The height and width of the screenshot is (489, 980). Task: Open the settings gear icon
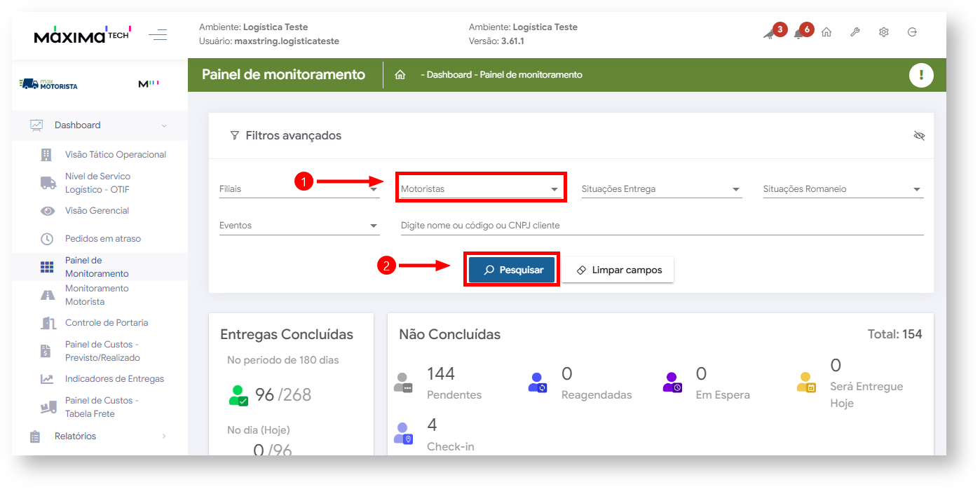(884, 32)
